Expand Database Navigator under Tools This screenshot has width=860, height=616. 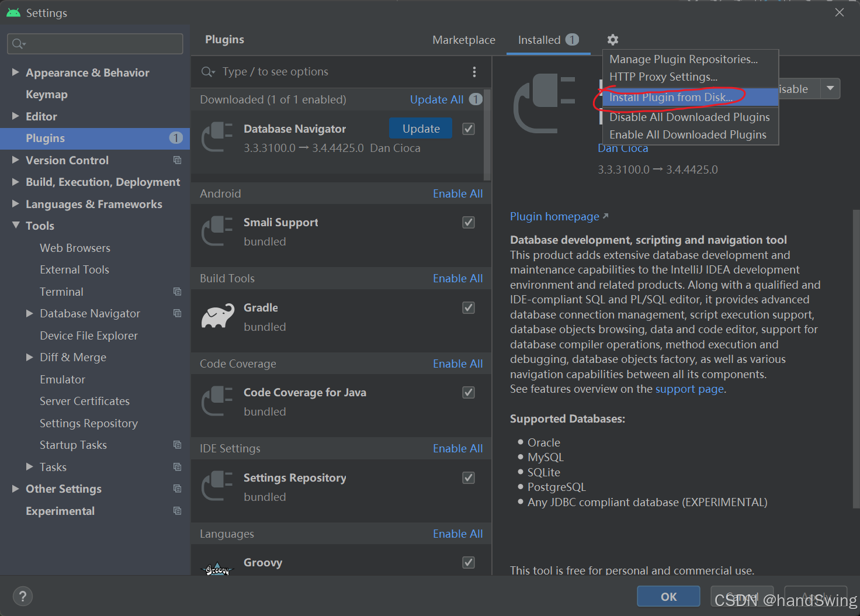click(x=30, y=313)
